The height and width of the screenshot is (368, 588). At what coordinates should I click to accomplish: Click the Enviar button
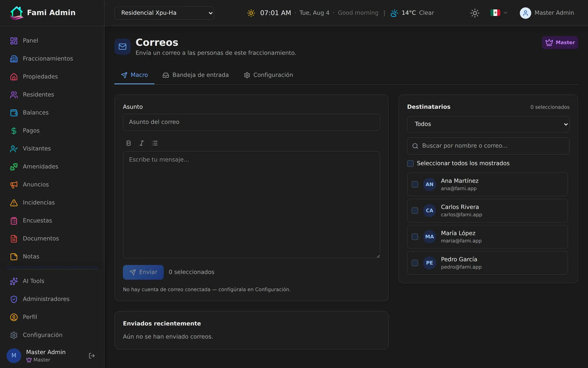[143, 272]
